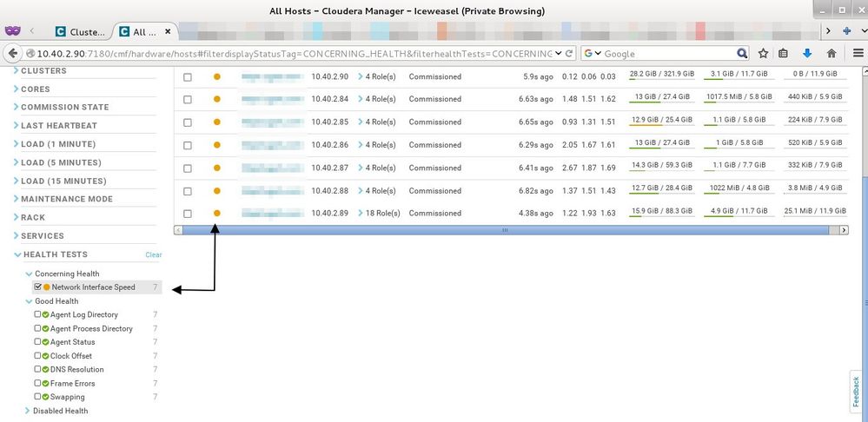Uncheck the Network Interface Speed filter
The width and height of the screenshot is (868, 422).
coord(37,287)
